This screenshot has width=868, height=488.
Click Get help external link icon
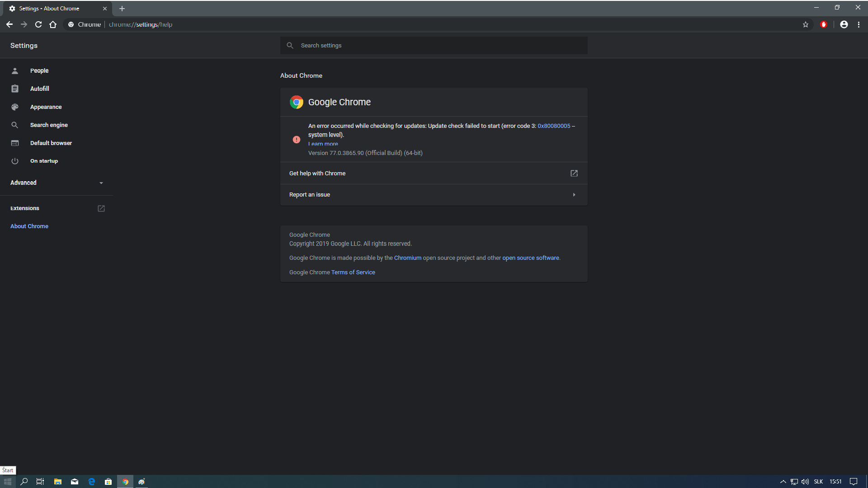click(574, 174)
